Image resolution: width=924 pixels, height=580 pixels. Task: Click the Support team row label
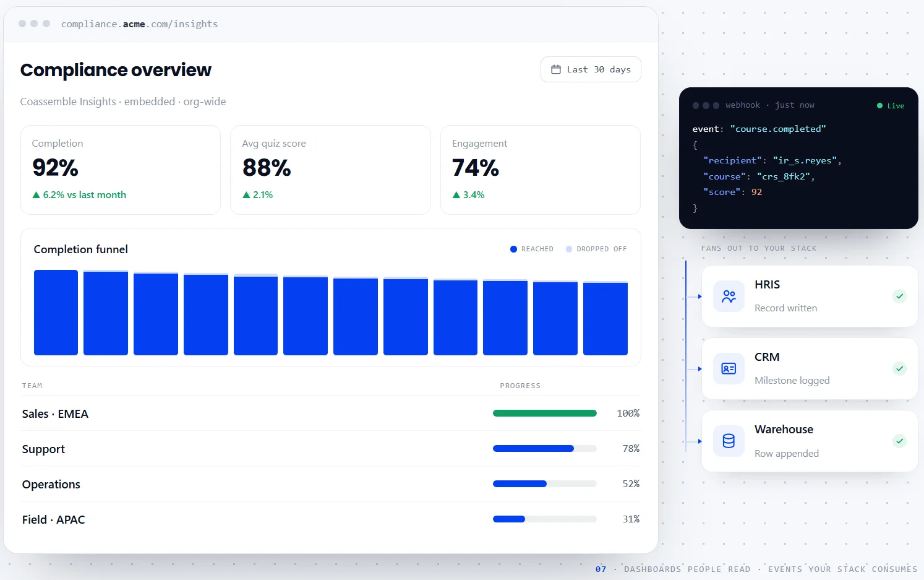[x=43, y=449]
